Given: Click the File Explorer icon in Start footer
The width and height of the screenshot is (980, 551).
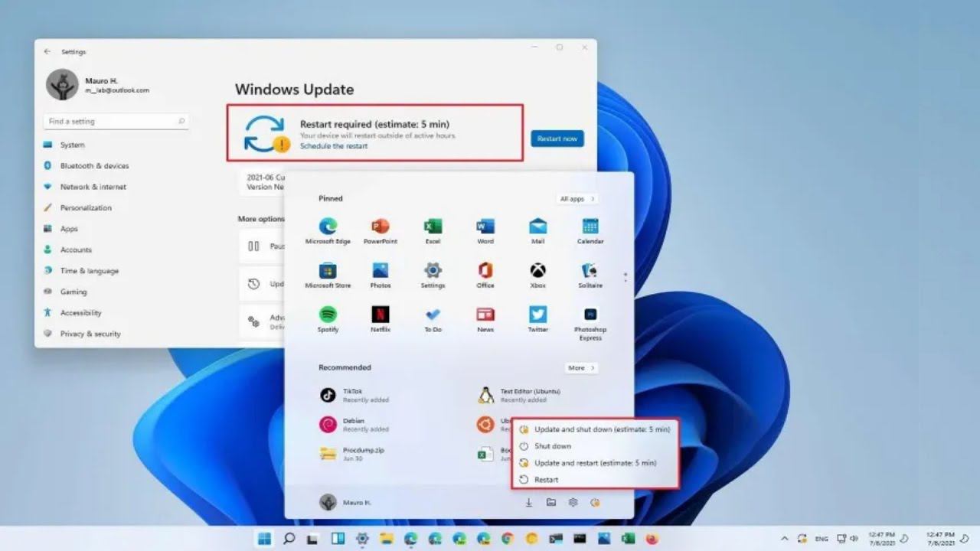Looking at the screenshot, I should (550, 503).
